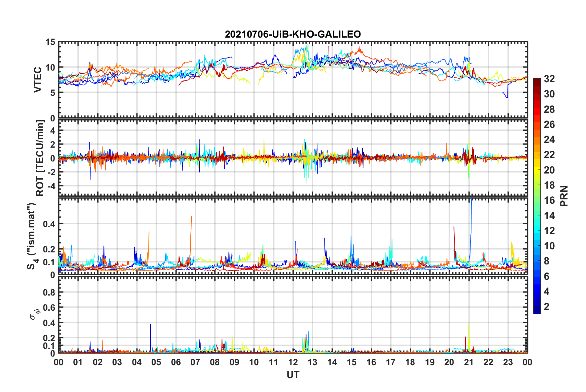
Task: Click the UT x-axis label
Action: tap(293, 375)
